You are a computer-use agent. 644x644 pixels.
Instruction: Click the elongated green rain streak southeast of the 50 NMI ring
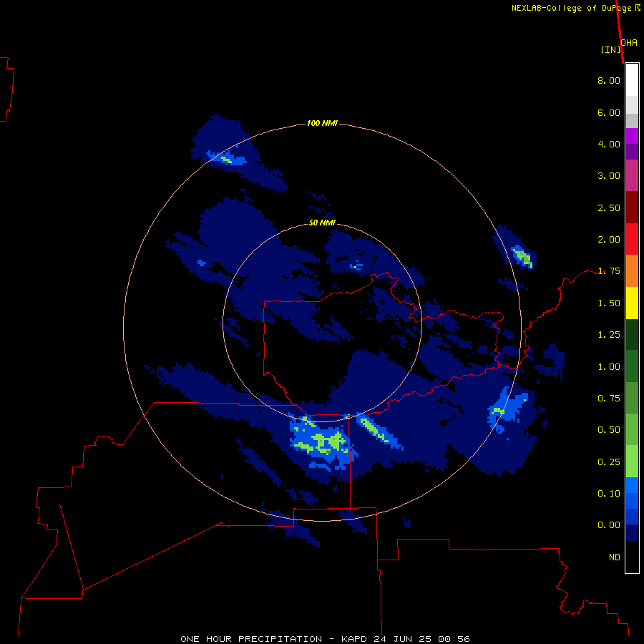[x=374, y=429]
